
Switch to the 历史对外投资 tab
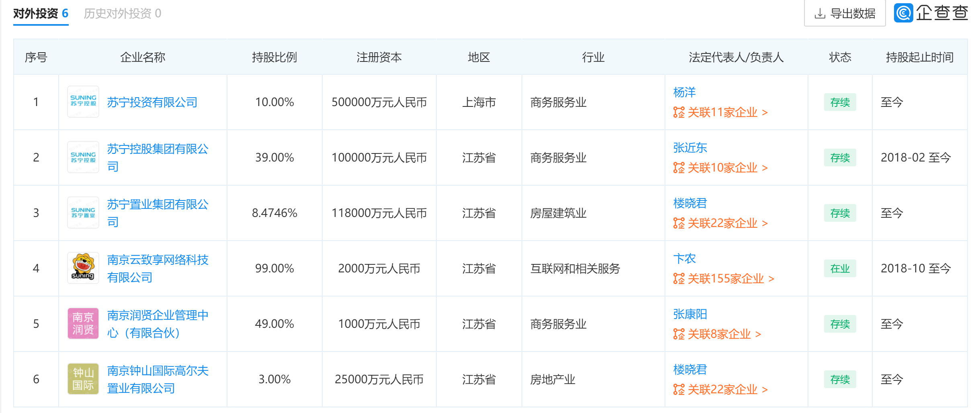pyautogui.click(x=119, y=13)
